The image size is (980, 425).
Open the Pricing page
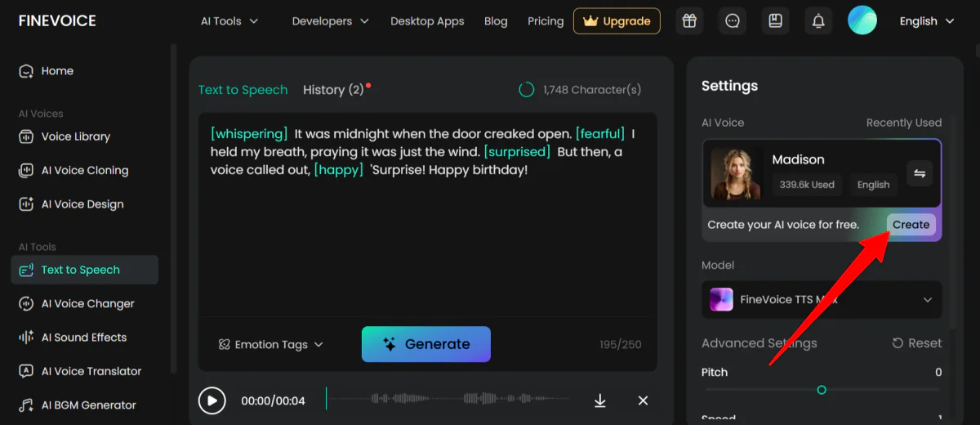tap(546, 21)
